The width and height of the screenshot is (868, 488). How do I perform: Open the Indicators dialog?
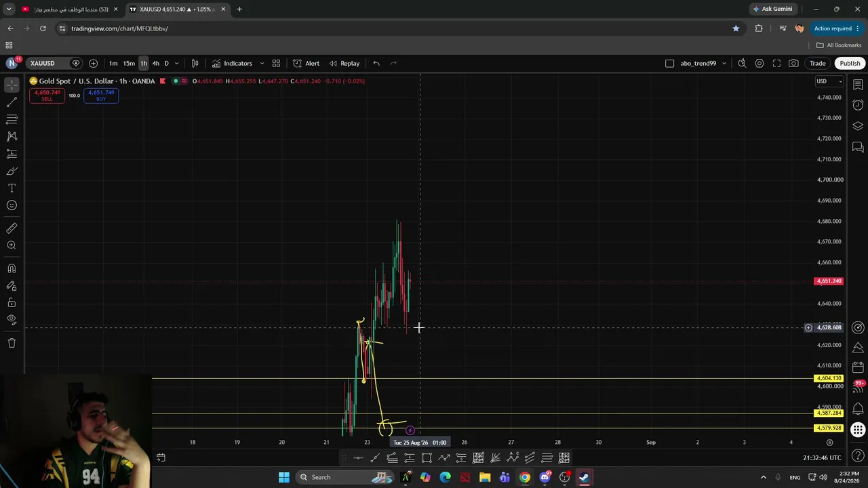click(x=232, y=63)
